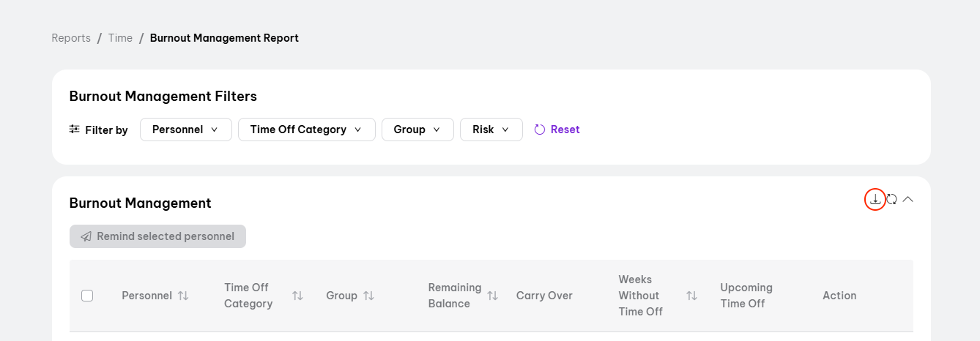
Task: Click the Carry Over column header
Action: pyautogui.click(x=544, y=296)
